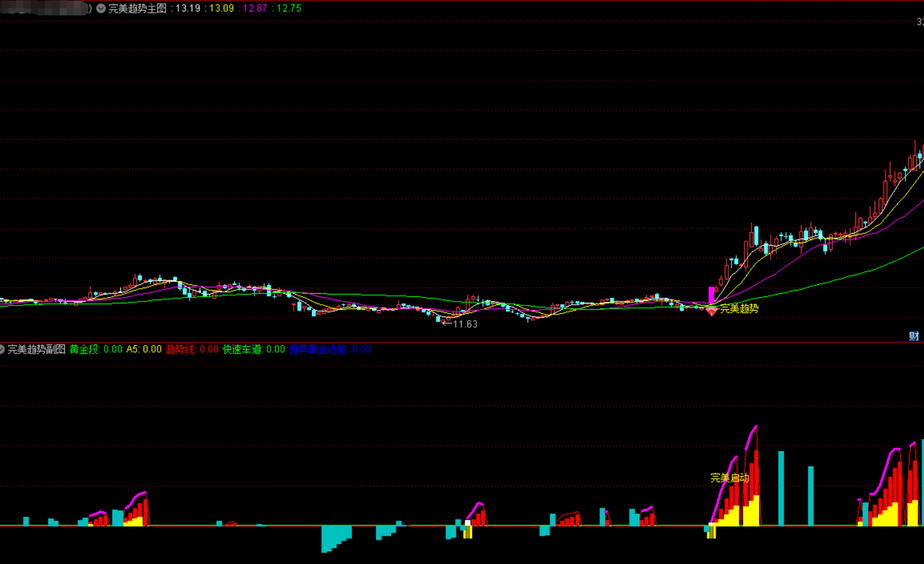Select the yellow 13.09 indicator value

[x=222, y=8]
